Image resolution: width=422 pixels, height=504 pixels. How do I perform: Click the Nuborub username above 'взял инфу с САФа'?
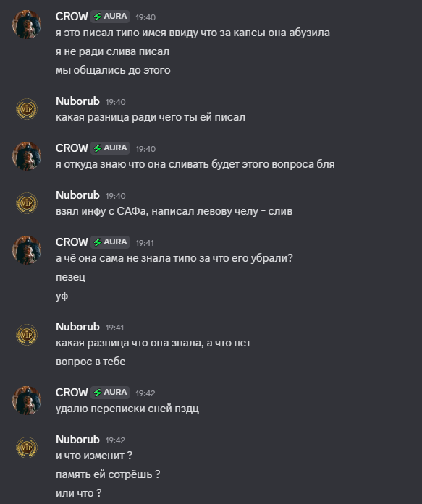point(77,195)
